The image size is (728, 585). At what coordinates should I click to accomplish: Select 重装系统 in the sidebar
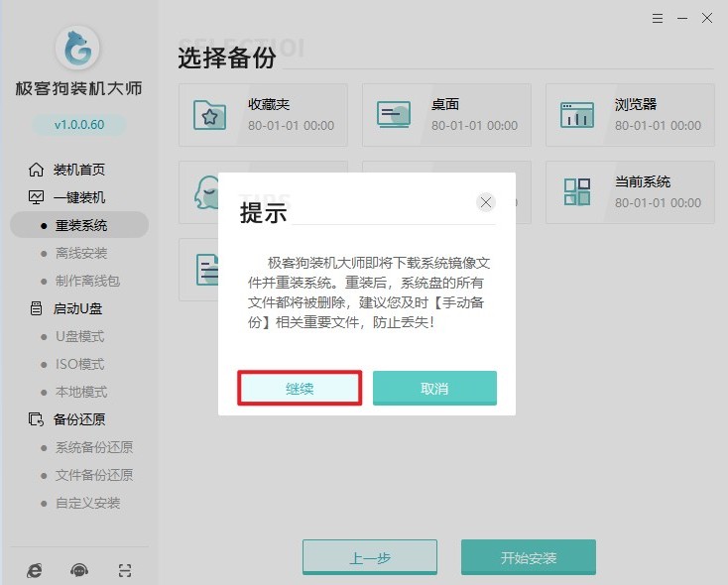[80, 225]
